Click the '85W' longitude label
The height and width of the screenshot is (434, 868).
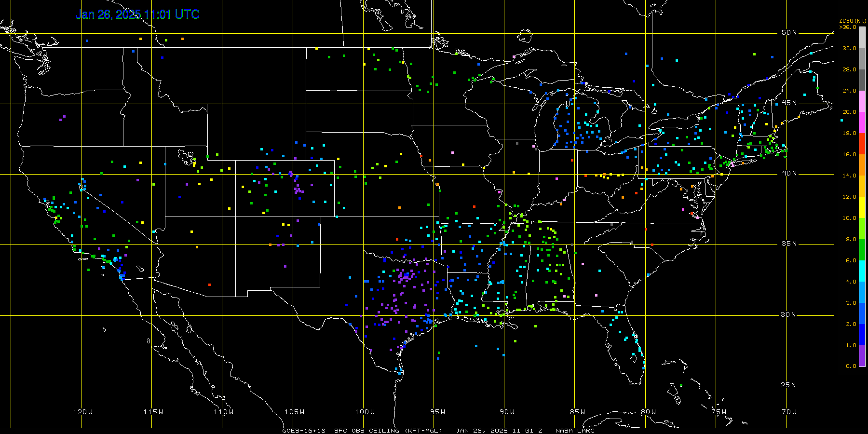[x=578, y=412]
